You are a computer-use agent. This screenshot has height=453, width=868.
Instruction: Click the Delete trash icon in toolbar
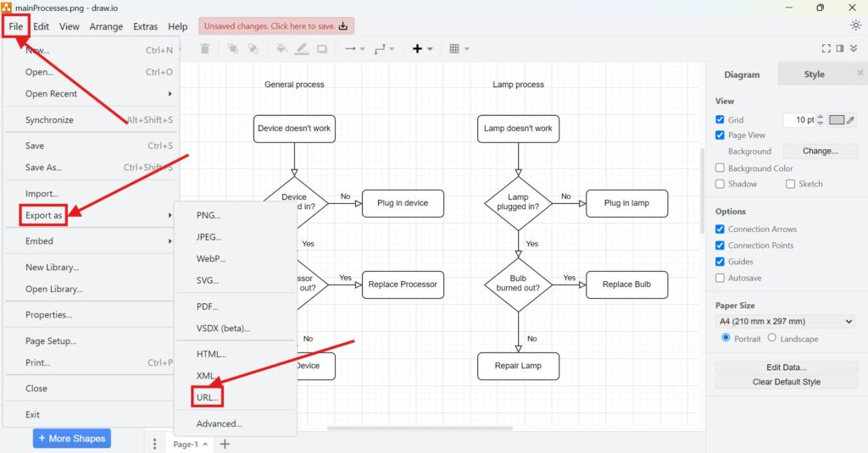[x=204, y=49]
